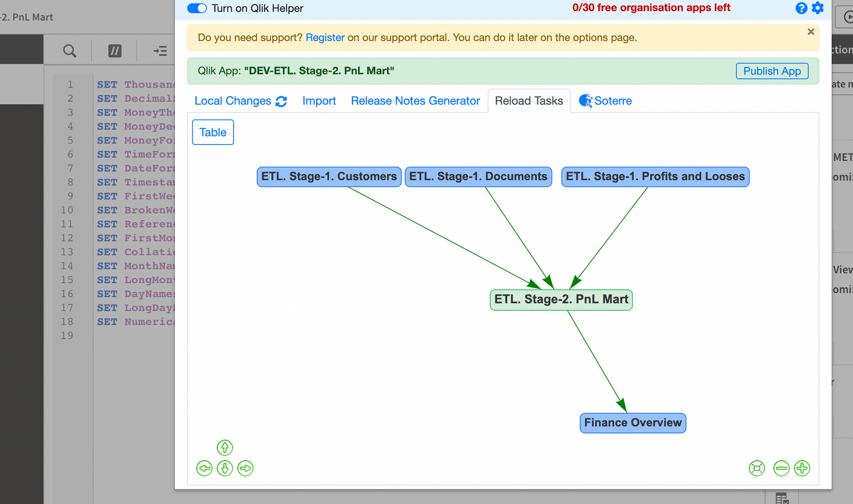Pan the graph left with arrow icon

click(204, 468)
